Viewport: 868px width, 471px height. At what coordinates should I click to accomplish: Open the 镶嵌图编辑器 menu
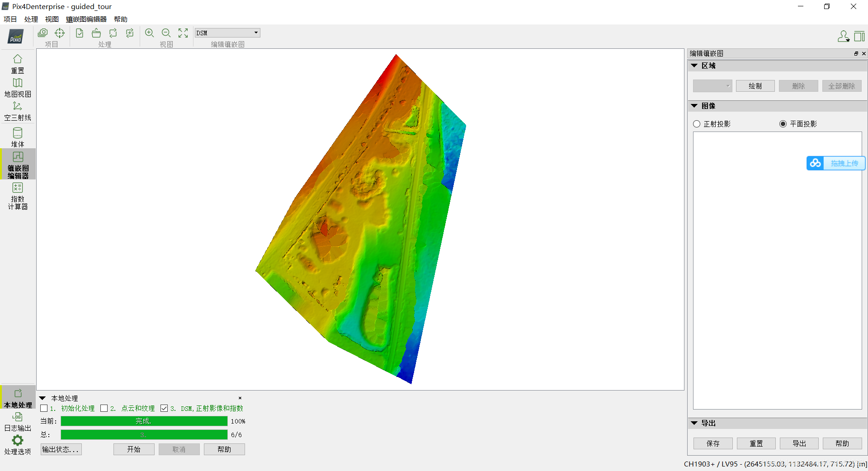point(86,19)
